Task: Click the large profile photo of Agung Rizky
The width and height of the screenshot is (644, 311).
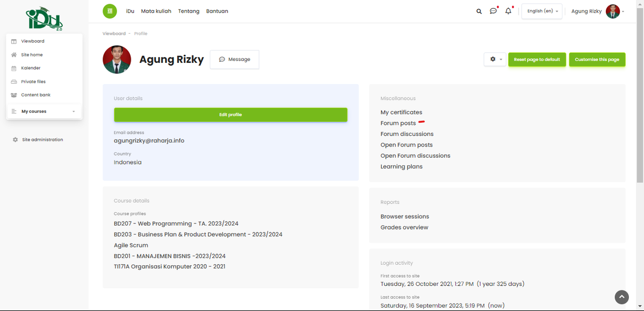Action: (117, 59)
